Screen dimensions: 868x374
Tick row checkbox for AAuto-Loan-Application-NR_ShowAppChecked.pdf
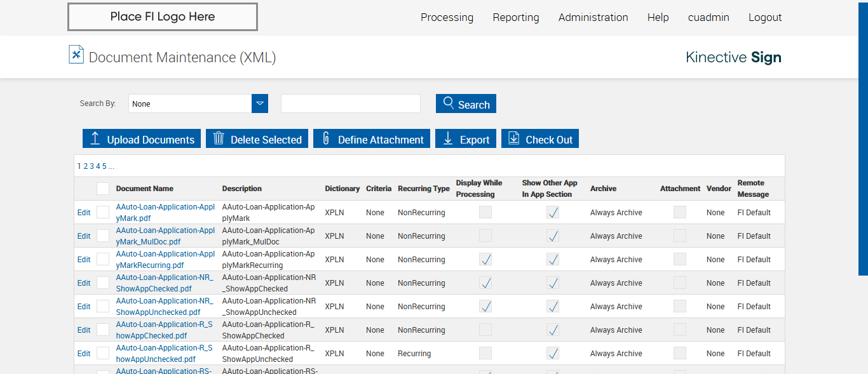(103, 283)
